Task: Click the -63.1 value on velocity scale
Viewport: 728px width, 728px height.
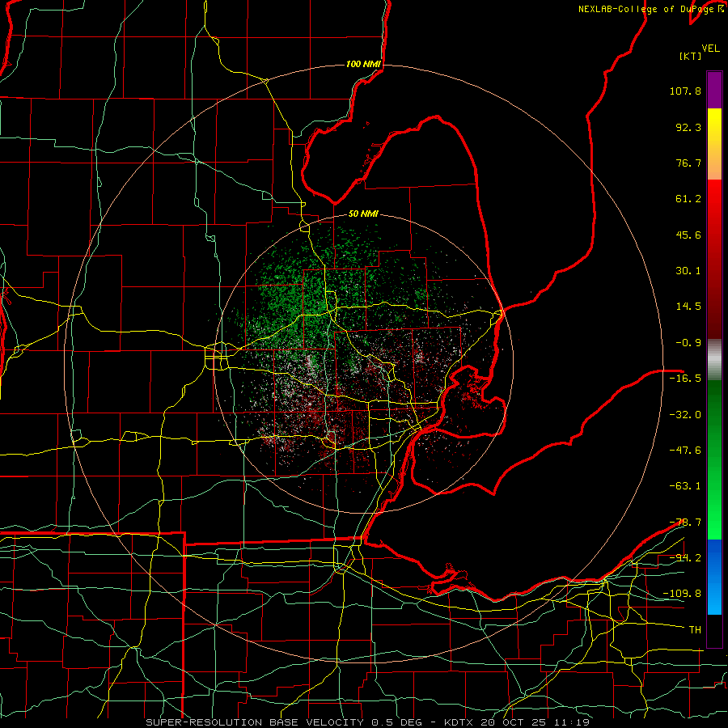Action: (x=685, y=486)
